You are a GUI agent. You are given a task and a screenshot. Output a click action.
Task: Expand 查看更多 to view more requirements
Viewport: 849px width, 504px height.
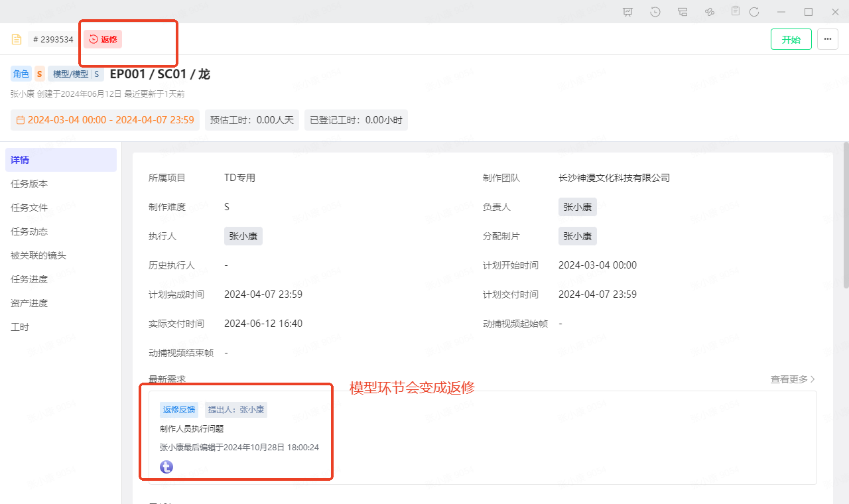[793, 379]
